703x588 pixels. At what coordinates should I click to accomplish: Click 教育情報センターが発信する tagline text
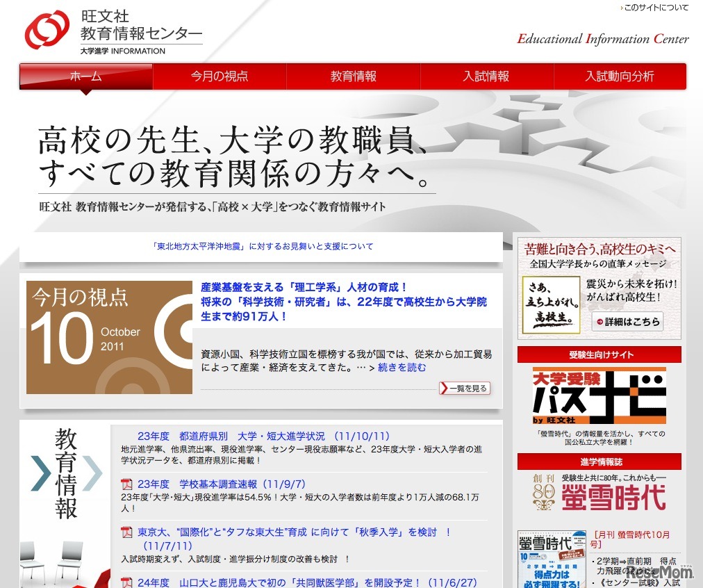coord(212,206)
